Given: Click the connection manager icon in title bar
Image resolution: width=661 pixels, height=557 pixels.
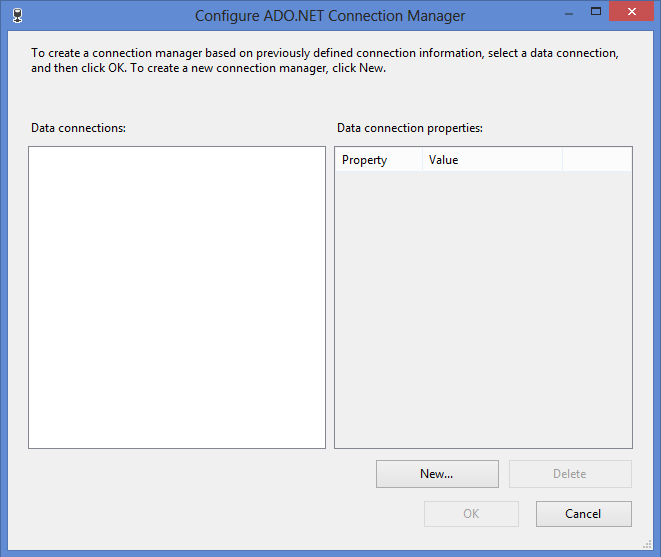Looking at the screenshot, I should [17, 16].
